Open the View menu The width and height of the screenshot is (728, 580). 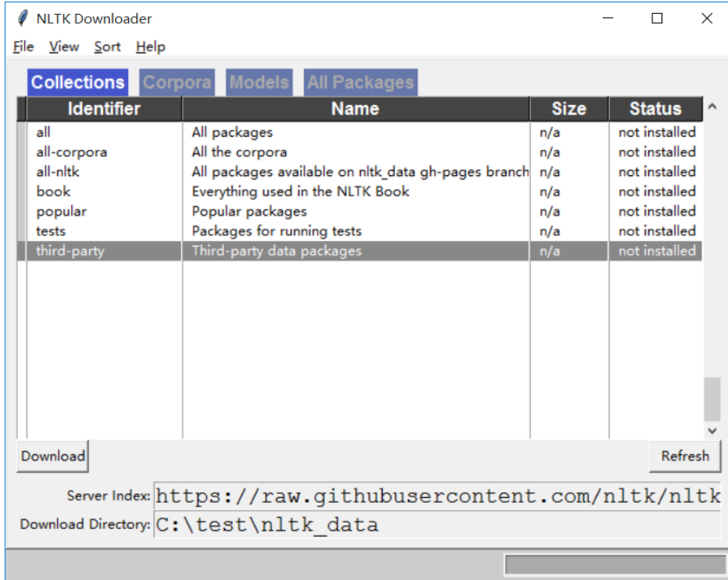tap(64, 47)
